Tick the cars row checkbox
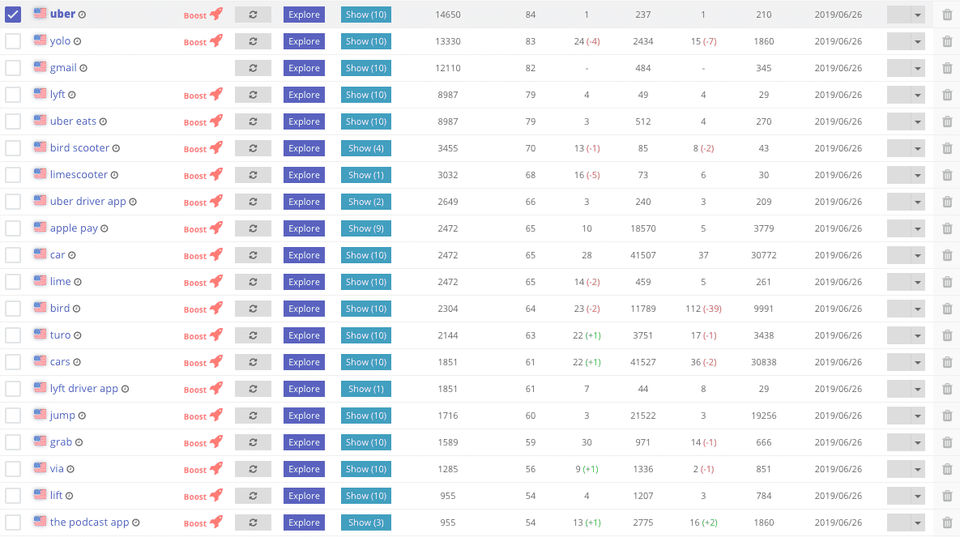Screen dimensions: 960x537 [x=13, y=362]
